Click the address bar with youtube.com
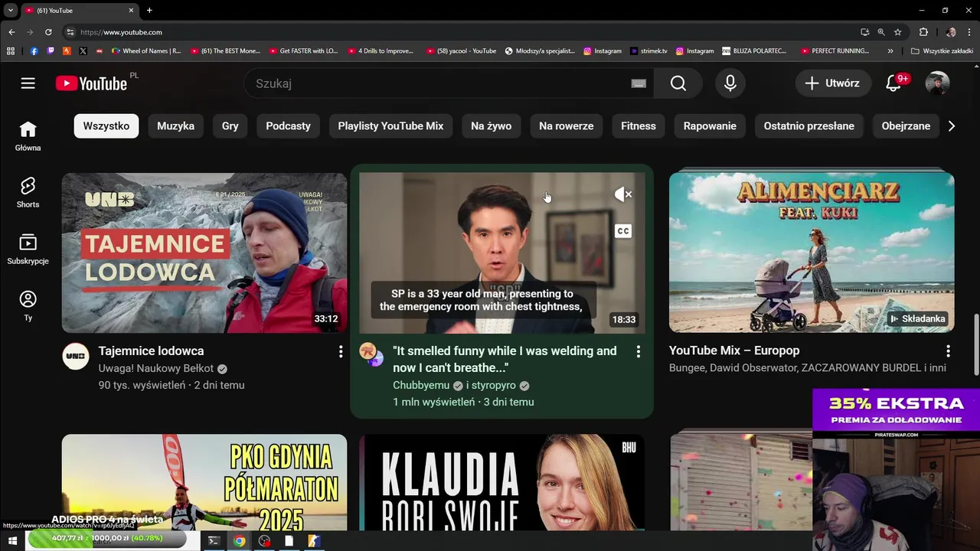Screen dimensions: 980x551 (459, 32)
